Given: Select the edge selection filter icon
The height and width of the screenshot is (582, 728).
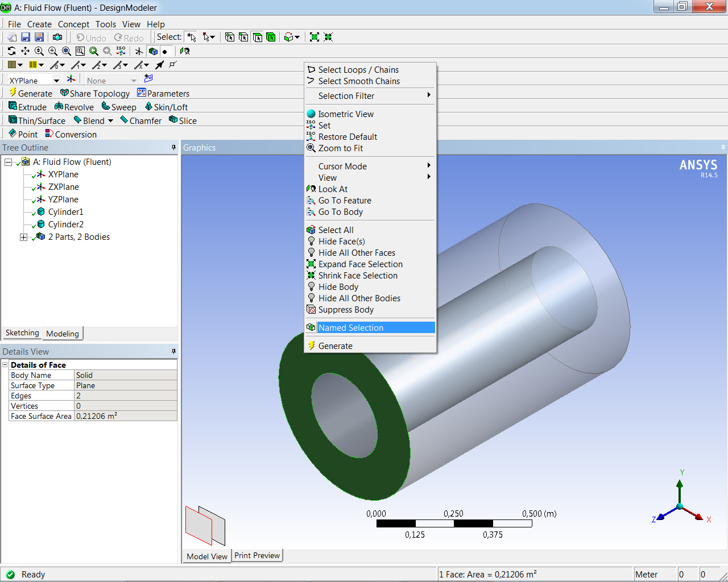Looking at the screenshot, I should (x=243, y=37).
